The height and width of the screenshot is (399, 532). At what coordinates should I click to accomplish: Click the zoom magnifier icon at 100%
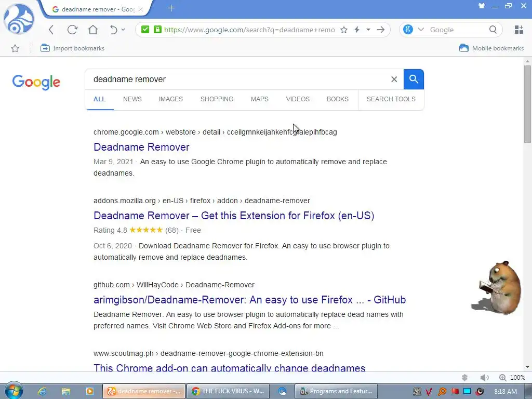click(x=502, y=378)
